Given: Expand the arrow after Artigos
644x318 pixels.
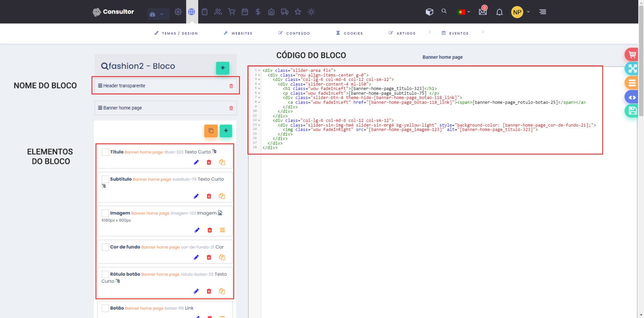Looking at the screenshot, I should pos(430,32).
